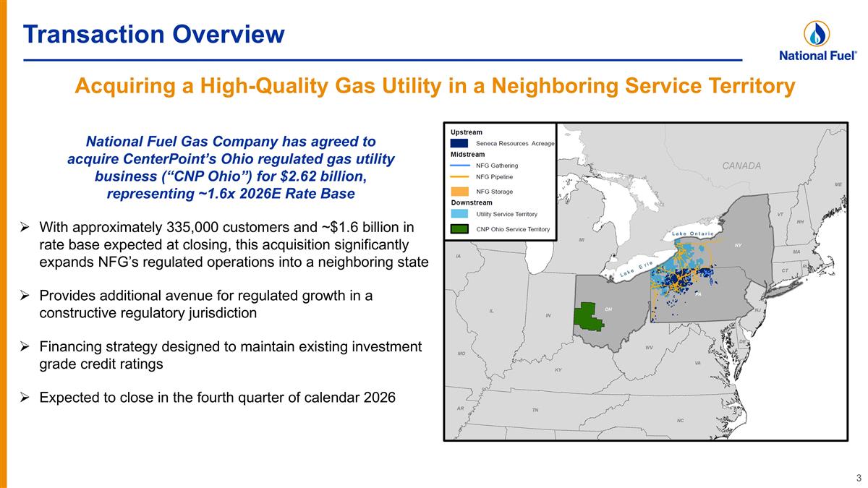Click the 'IA' state label on map
This screenshot has height=488, width=868.
point(458,256)
